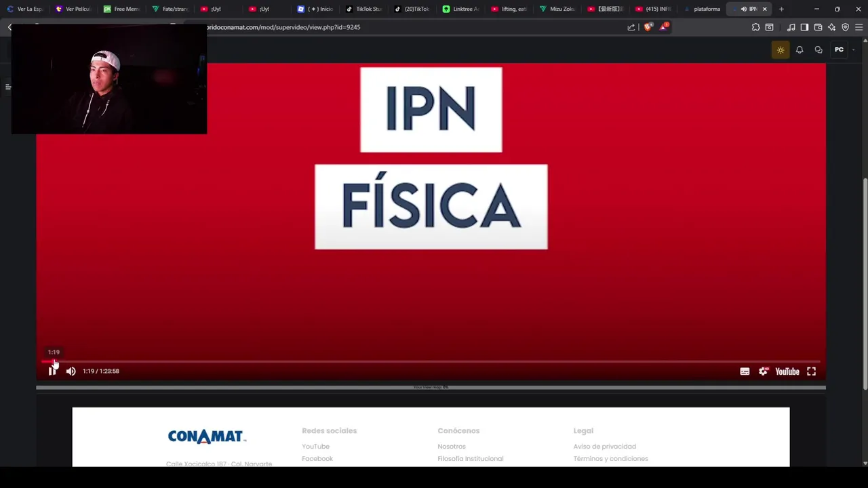Open the Filosofía Institucional link
Image resolution: width=868 pixels, height=488 pixels.
coord(471,459)
